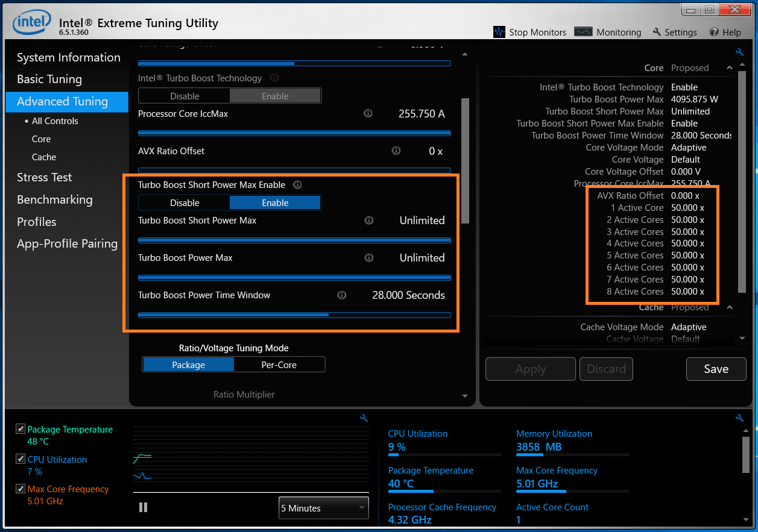This screenshot has height=532, width=758.
Task: Click the Save button
Action: 716,369
